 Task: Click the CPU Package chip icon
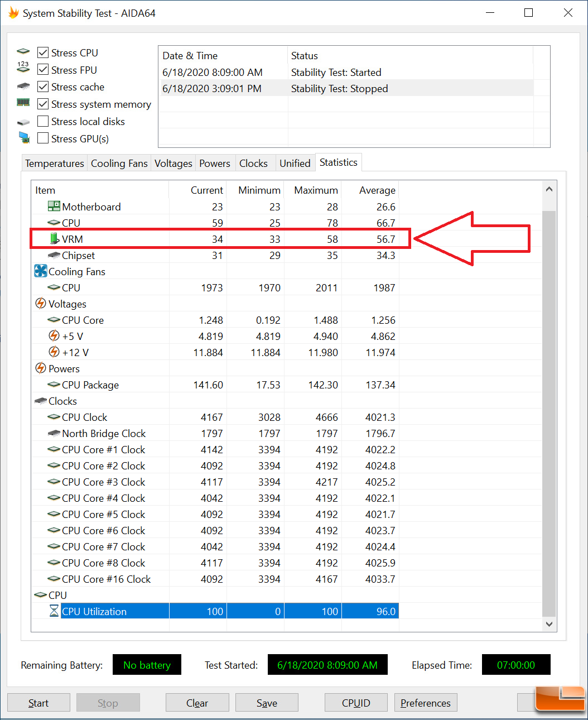tap(54, 385)
